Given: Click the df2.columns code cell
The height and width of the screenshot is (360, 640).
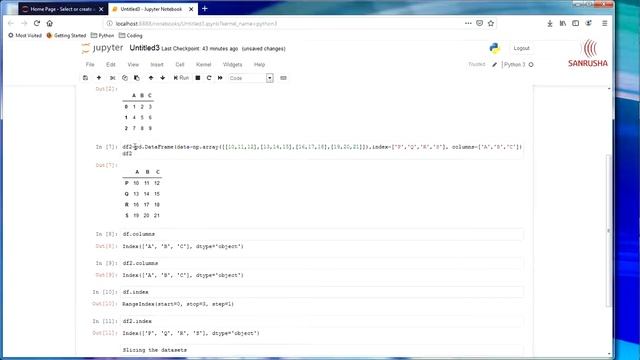Looking at the screenshot, I should tap(322, 263).
